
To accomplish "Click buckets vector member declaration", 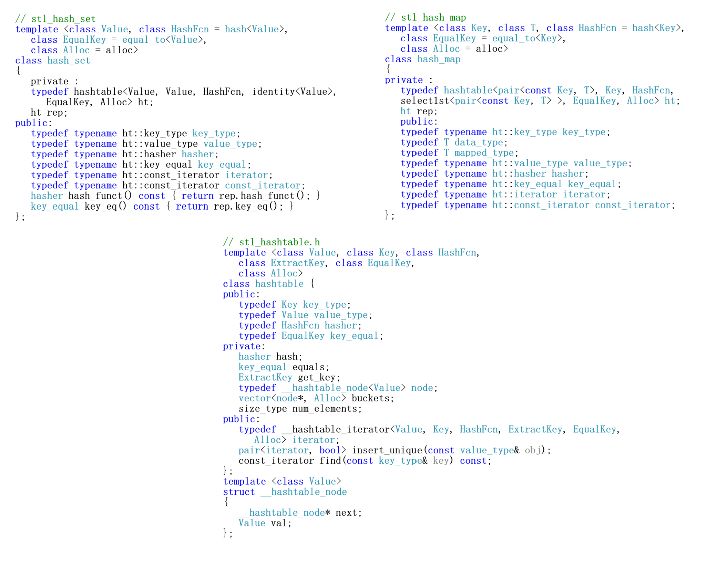I will 372,398.
